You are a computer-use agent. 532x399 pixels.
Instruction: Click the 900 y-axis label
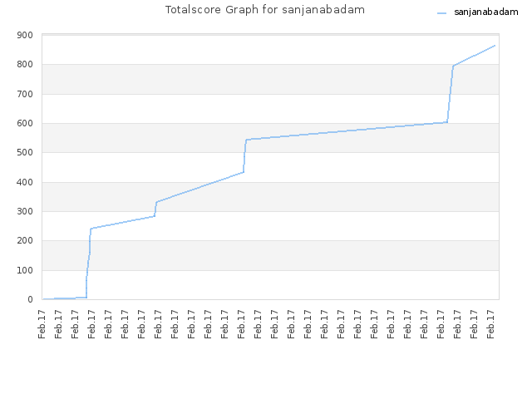click(25, 35)
